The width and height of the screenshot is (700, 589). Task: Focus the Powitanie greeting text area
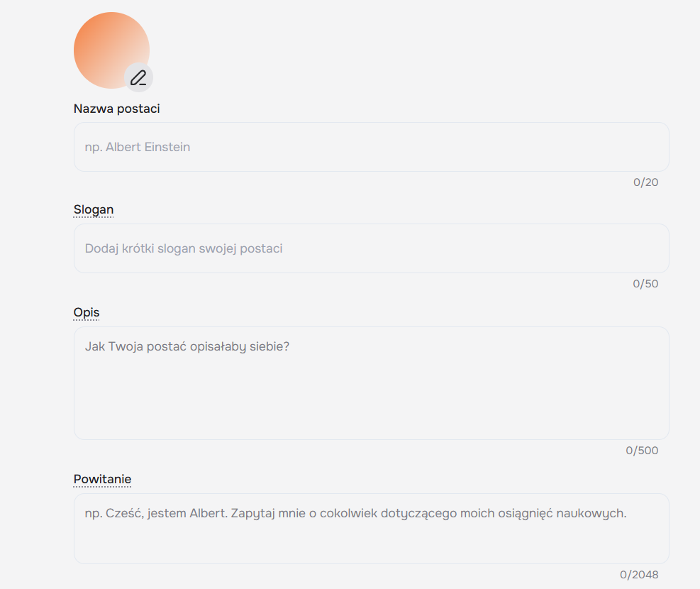pos(372,529)
